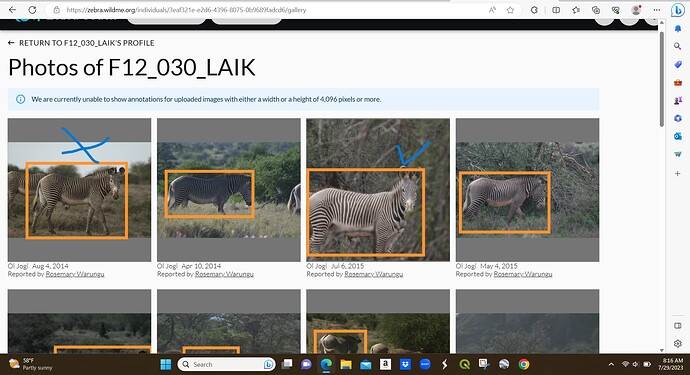
Task: Open the Apr 10, 2014 zebra photo
Action: (229, 190)
